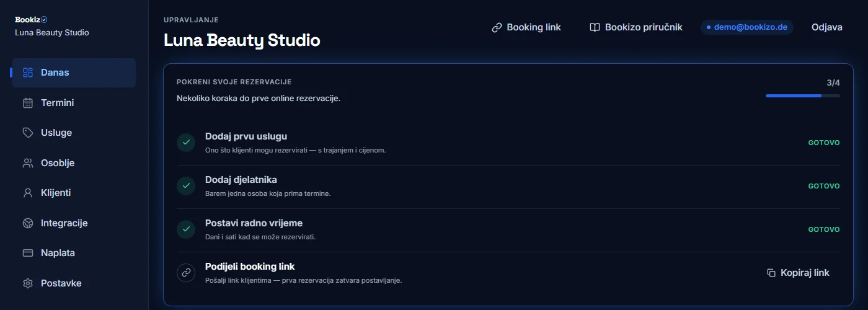Click GOTOVO status for Dodaj prvu uslugu
This screenshot has height=310, width=868.
pyautogui.click(x=824, y=143)
